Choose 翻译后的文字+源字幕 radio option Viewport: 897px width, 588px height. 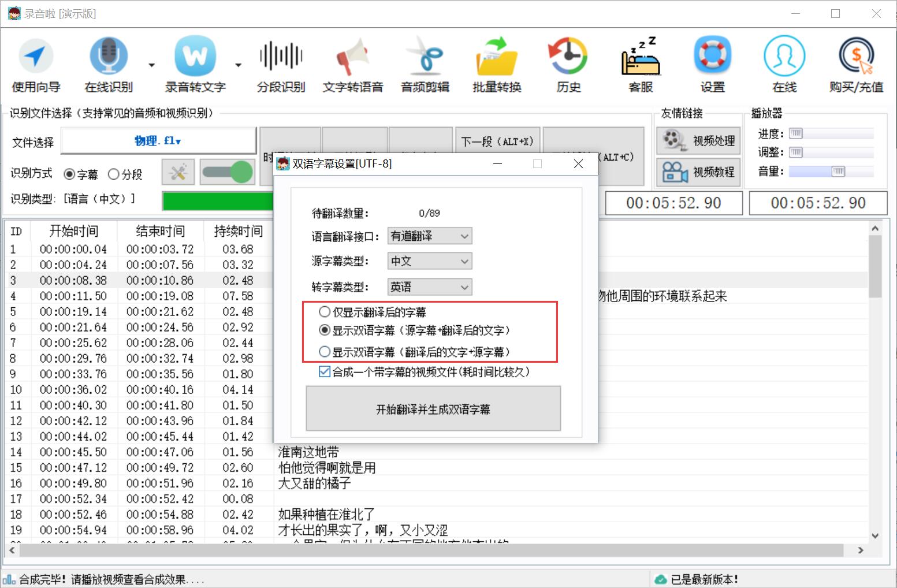coord(325,351)
